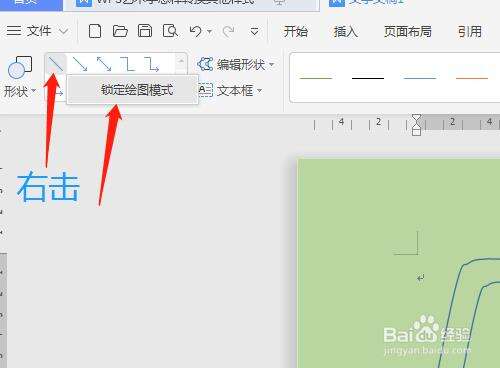The image size is (500, 368).
Task: Click the Redo arrow icon
Action: [229, 32]
